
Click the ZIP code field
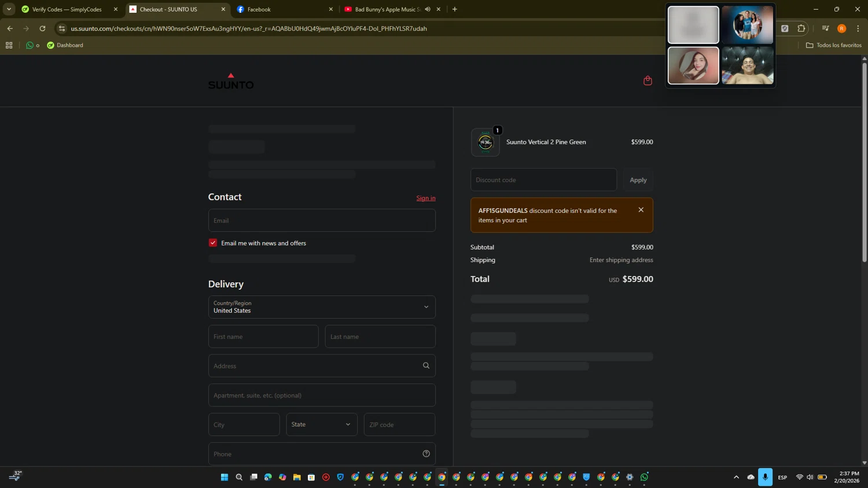399,424
